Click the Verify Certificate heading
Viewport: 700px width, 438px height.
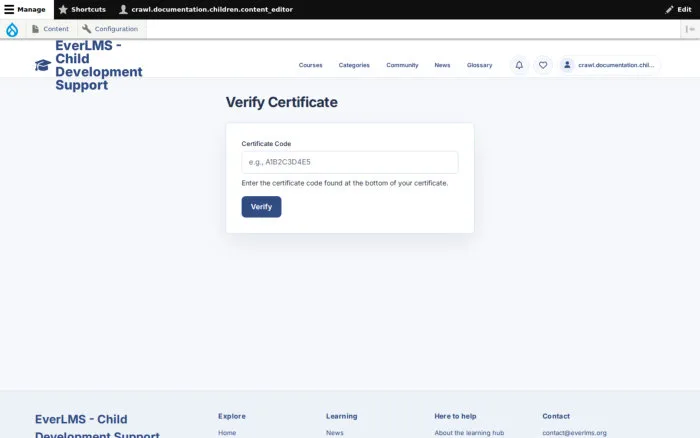pyautogui.click(x=281, y=102)
